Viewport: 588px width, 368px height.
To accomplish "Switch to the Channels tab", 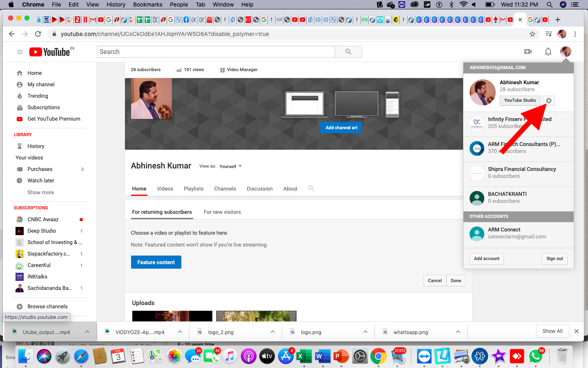I will (225, 189).
